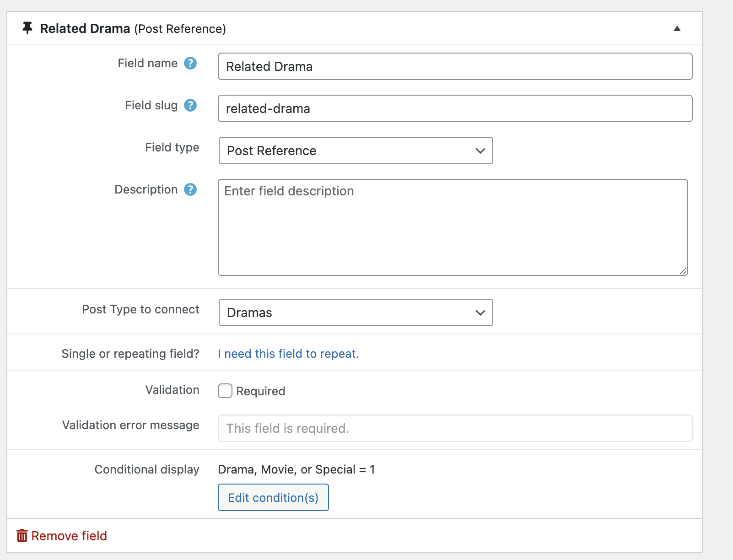This screenshot has height=560, width=733.
Task: Open help tooltip for Field name
Action: 190,63
